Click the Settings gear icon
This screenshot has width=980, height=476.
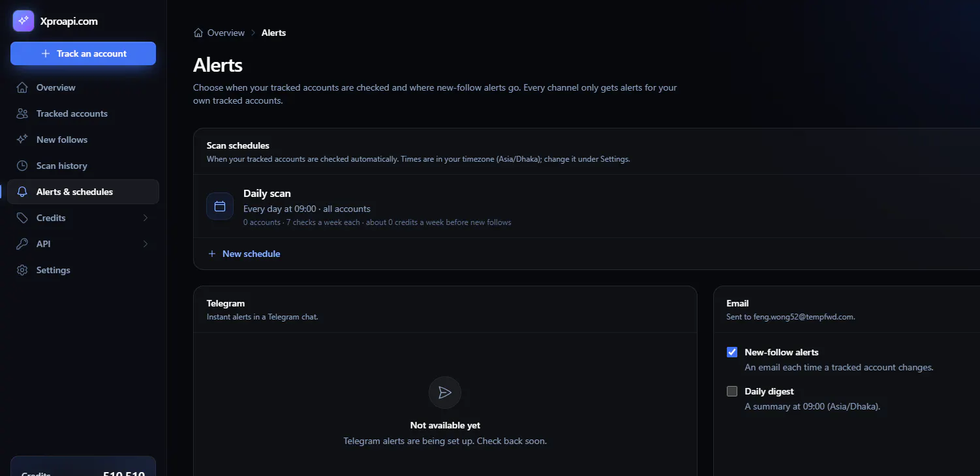[x=22, y=270]
